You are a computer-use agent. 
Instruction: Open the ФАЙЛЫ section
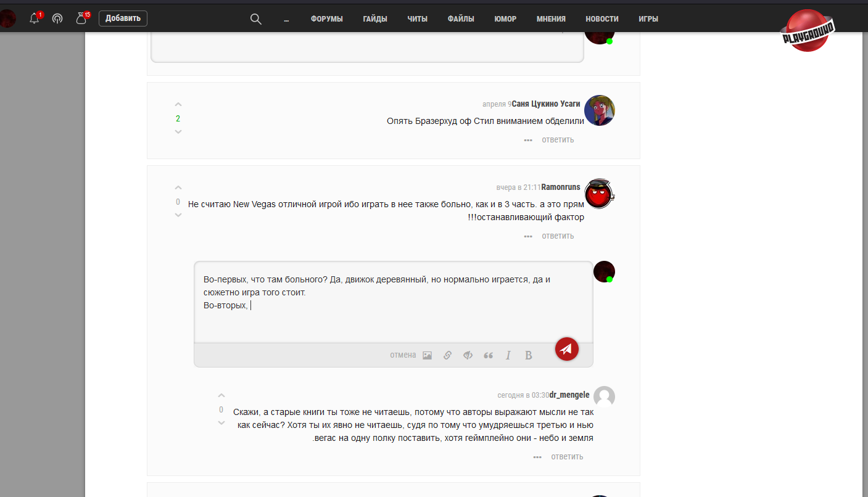[x=461, y=19]
